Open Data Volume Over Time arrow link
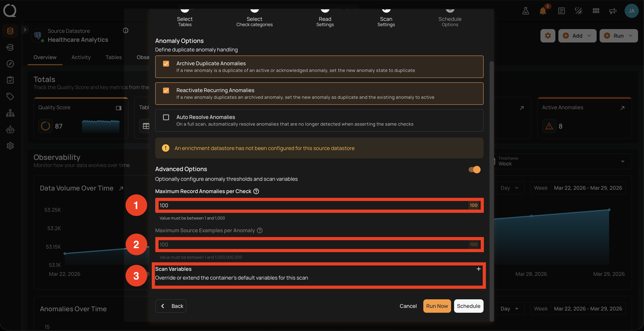644x331 pixels. click(x=121, y=188)
